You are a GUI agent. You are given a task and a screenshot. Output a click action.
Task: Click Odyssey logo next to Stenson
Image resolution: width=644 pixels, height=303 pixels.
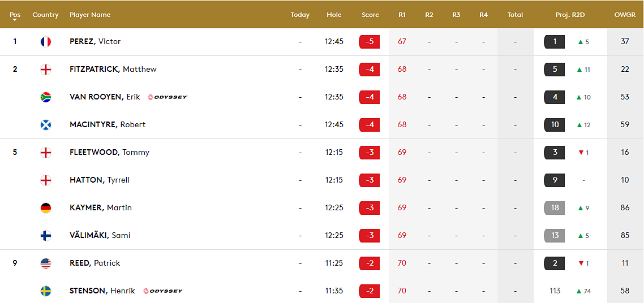pos(163,291)
